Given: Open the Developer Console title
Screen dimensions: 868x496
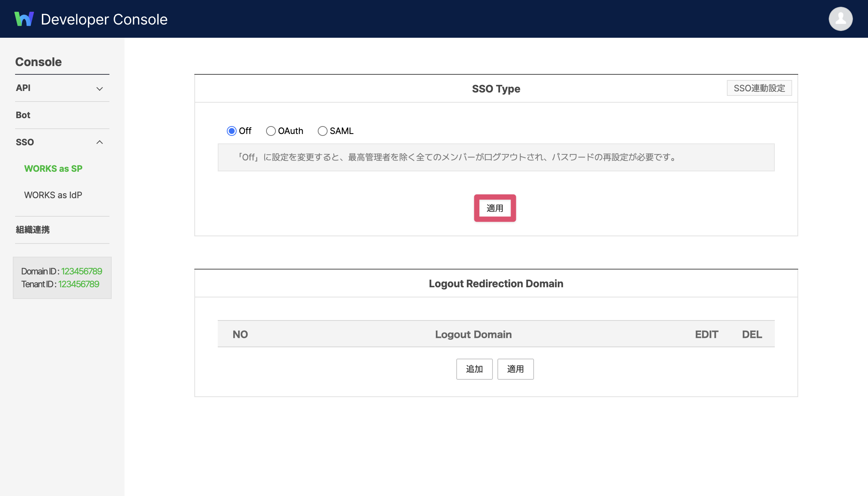Looking at the screenshot, I should coord(104,19).
